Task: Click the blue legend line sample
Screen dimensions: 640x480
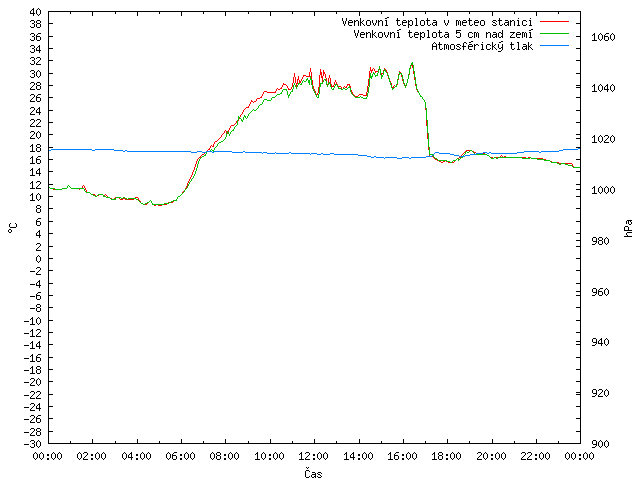Action: (554, 46)
